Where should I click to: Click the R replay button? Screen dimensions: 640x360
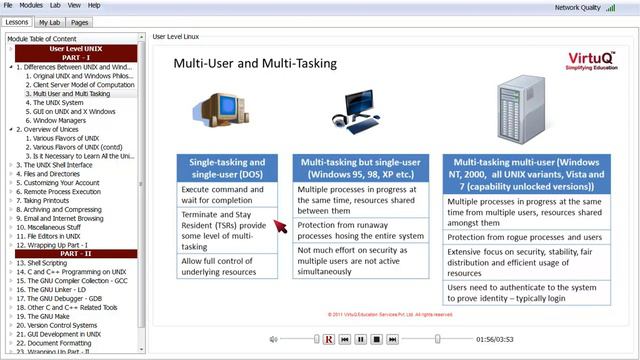coord(329,339)
